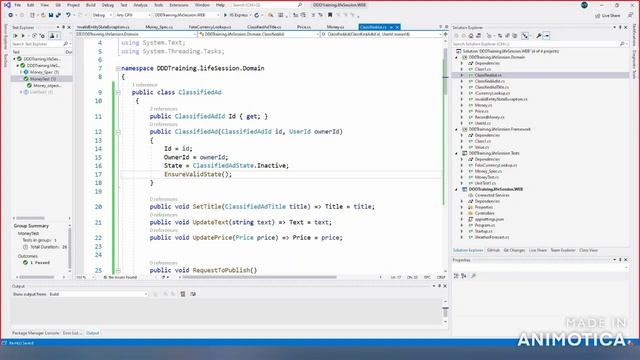The height and width of the screenshot is (360, 640).
Task: Select ClassifiedAd.cs in Solution Explorer
Action: tap(488, 75)
